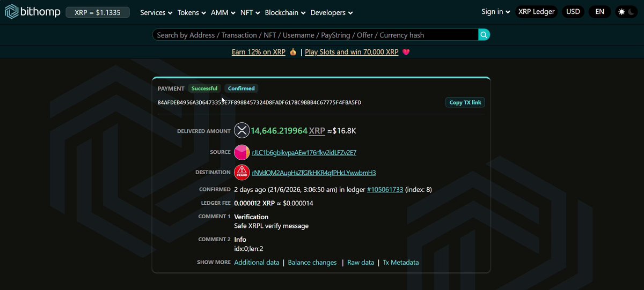Click the red FRAUD warning icon
This screenshot has width=644, height=290.
[241, 172]
